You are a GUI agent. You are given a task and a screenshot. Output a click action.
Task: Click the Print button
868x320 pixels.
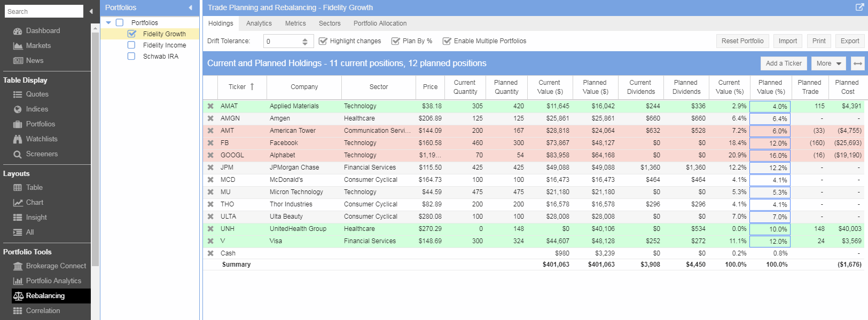pyautogui.click(x=819, y=41)
